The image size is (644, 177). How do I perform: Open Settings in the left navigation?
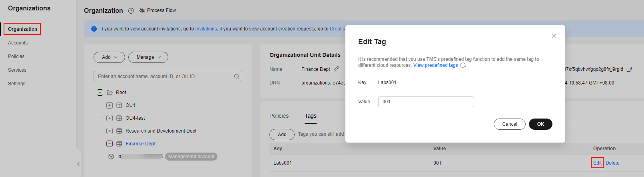(17, 84)
